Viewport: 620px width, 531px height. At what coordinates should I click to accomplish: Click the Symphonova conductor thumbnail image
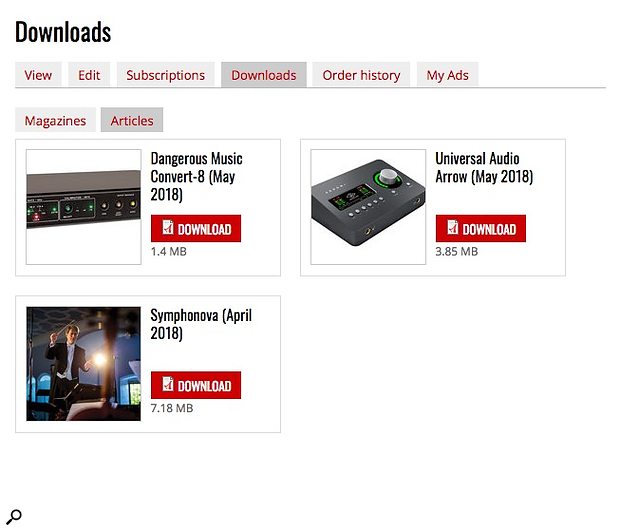click(x=83, y=364)
